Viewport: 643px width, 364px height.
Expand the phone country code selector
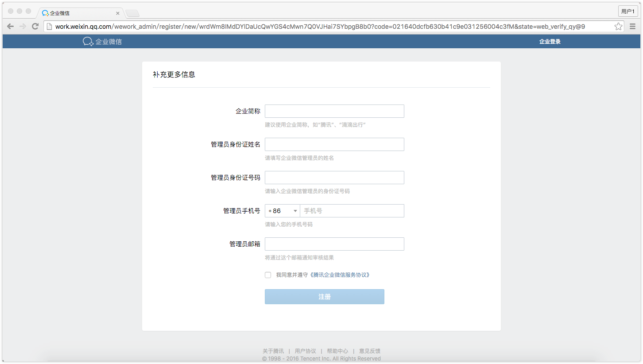(282, 210)
